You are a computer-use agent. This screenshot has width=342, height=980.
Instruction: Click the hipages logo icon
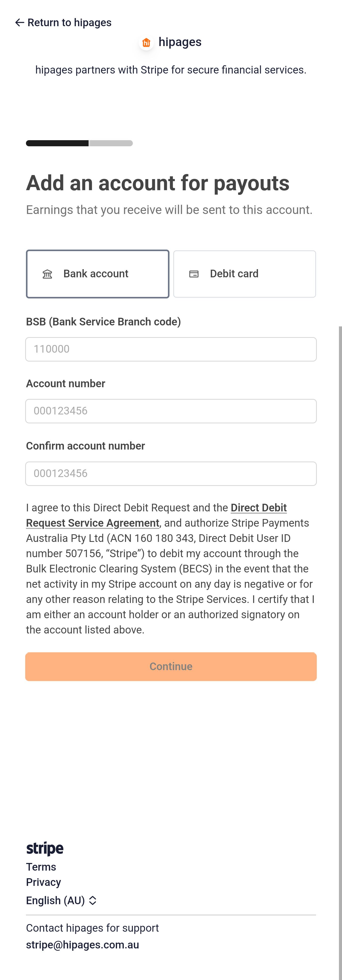click(x=146, y=42)
